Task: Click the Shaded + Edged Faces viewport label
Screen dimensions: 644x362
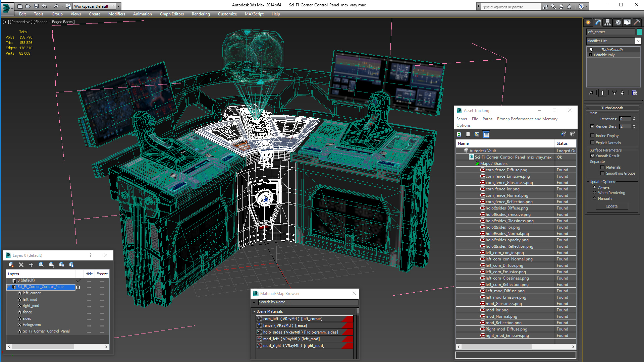Action: pyautogui.click(x=54, y=22)
